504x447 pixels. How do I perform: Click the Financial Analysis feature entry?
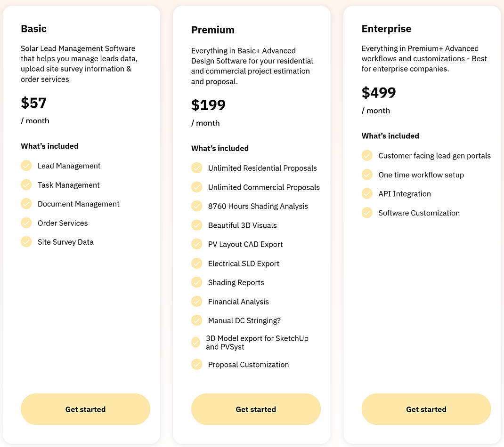coord(238,302)
